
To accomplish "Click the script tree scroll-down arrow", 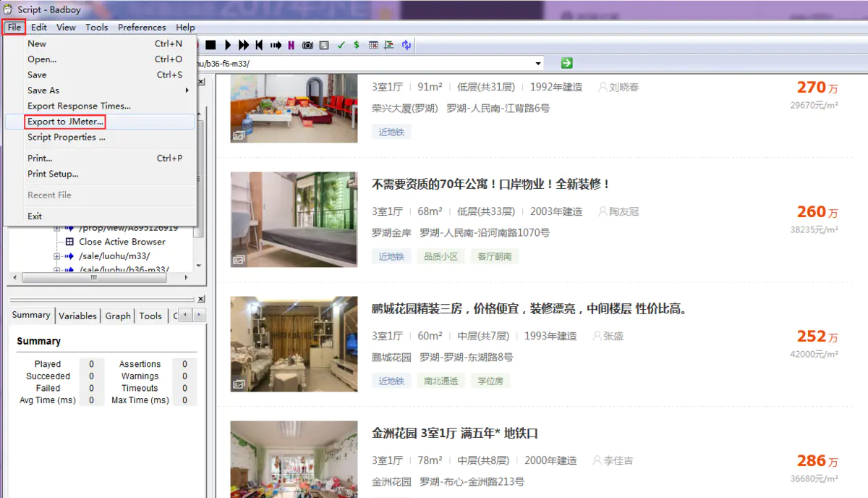I will click(x=200, y=266).
